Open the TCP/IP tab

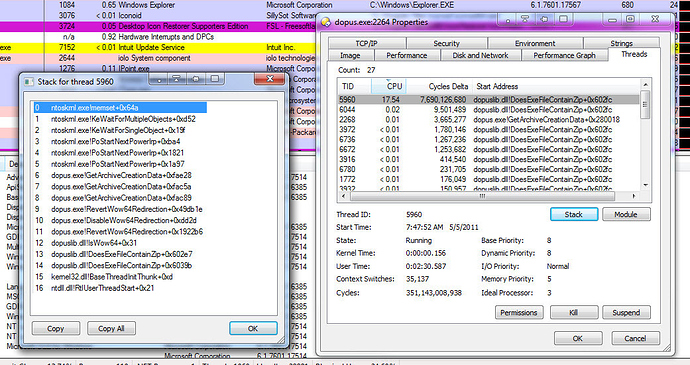367,43
